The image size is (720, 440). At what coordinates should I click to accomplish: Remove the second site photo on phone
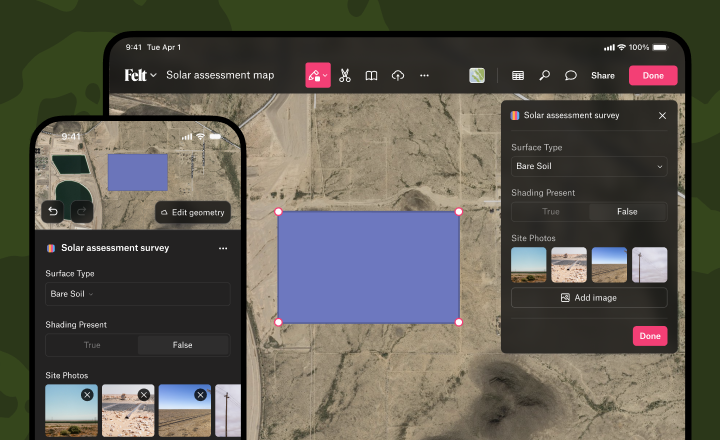point(144,395)
